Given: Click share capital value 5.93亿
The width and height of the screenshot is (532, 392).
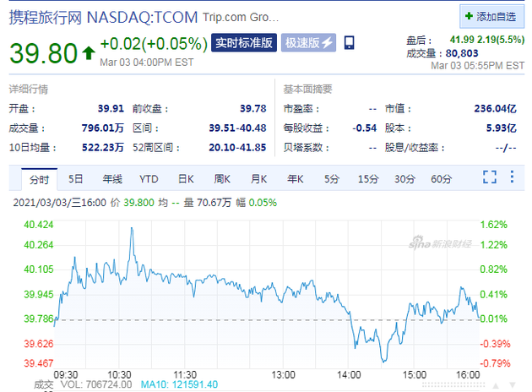Looking at the screenshot, I should [x=502, y=128].
